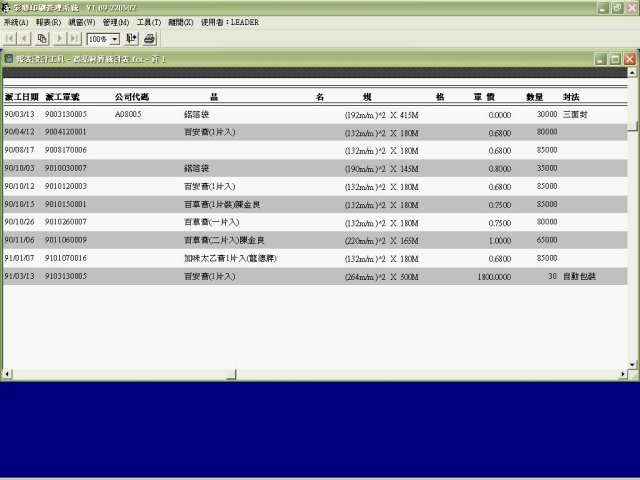The image size is (640, 480).
Task: Maximize the inner report window
Action: tap(613, 59)
